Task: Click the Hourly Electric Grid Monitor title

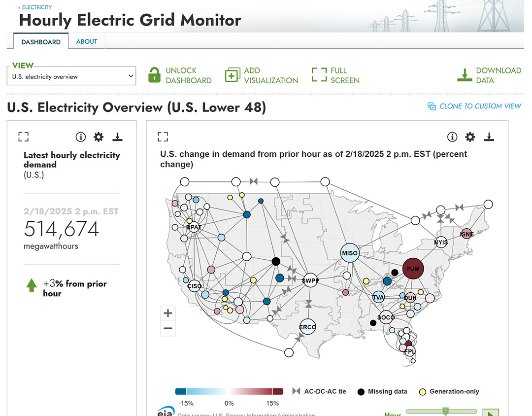Action: 130,20
